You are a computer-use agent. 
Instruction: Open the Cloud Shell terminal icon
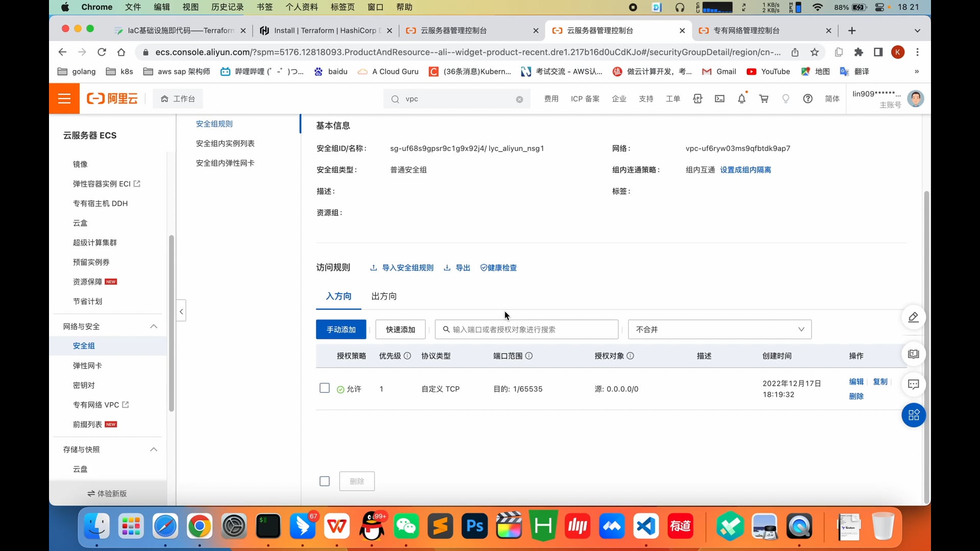click(x=720, y=98)
